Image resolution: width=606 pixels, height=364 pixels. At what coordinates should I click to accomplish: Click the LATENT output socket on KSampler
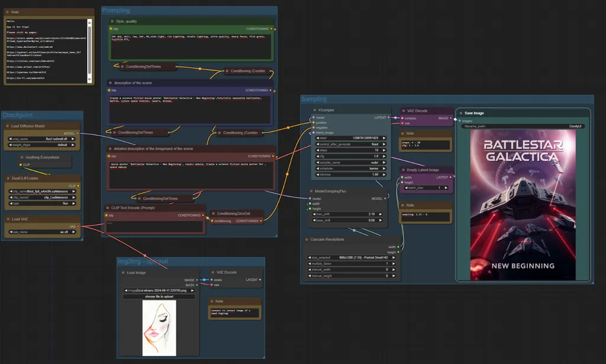389,117
